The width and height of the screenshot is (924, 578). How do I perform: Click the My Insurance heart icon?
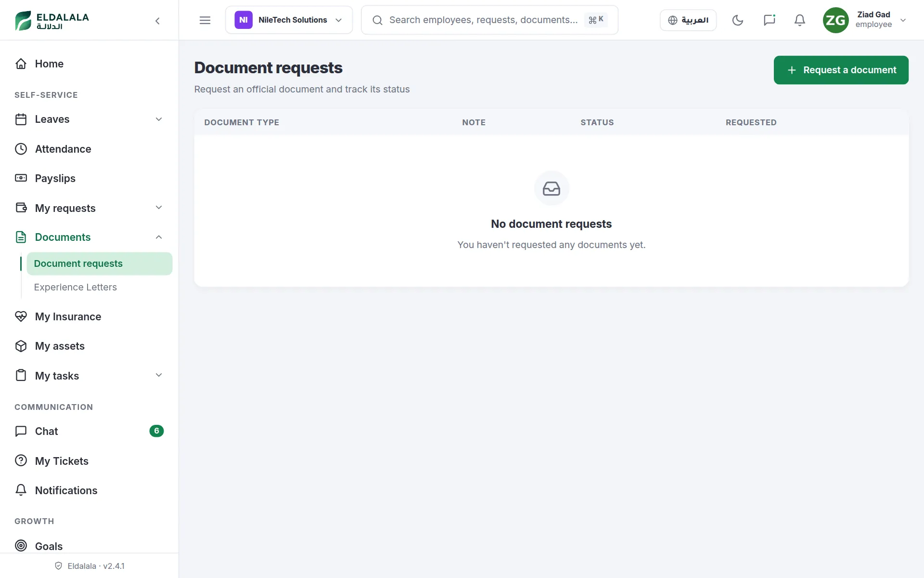(x=21, y=316)
